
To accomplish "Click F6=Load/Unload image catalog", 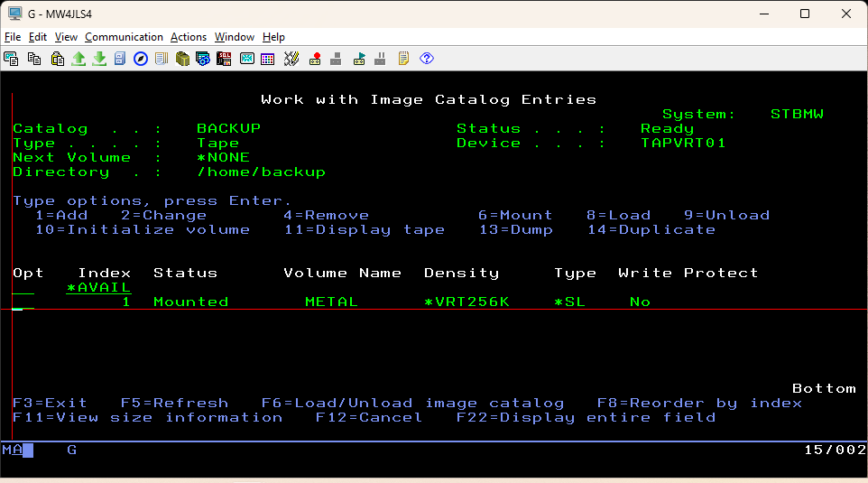I will pyautogui.click(x=412, y=404).
